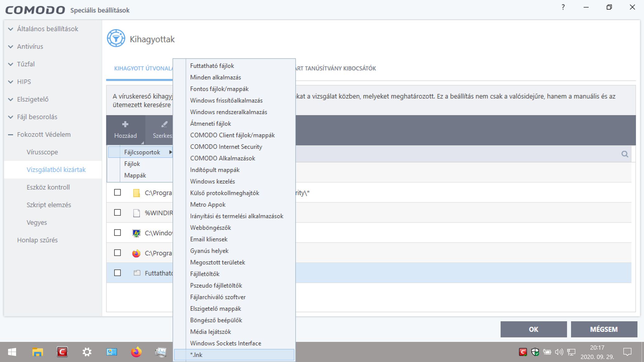This screenshot has width=644, height=362.
Task: Click COMODO tray icon
Action: (523, 352)
